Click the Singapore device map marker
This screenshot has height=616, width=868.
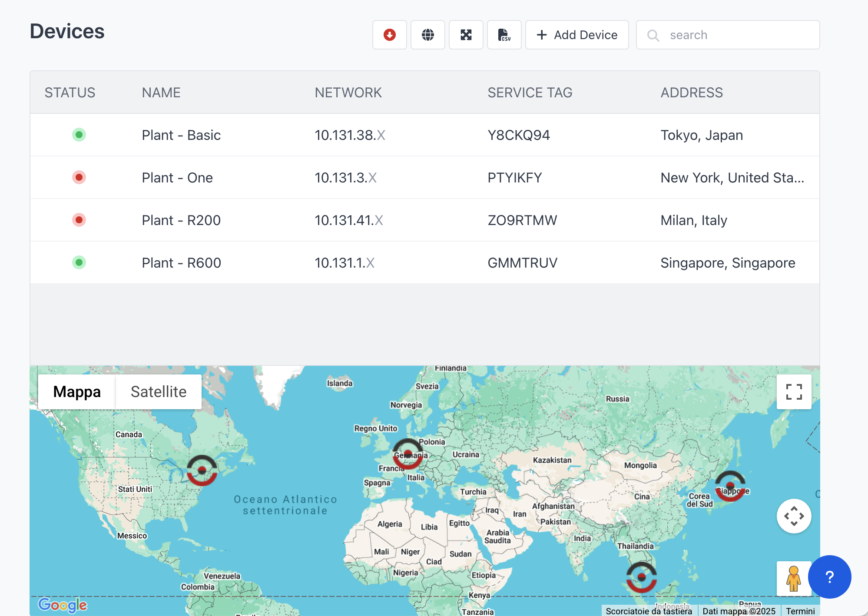[x=642, y=577]
